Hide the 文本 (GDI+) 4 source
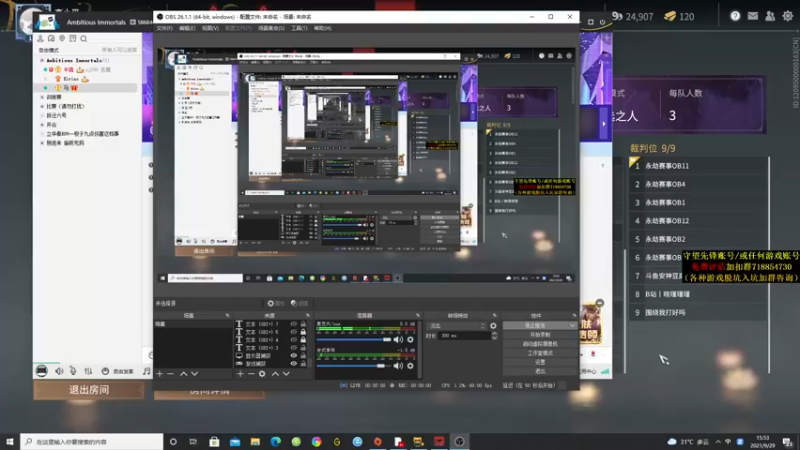The width and height of the screenshot is (800, 450). 293,340
